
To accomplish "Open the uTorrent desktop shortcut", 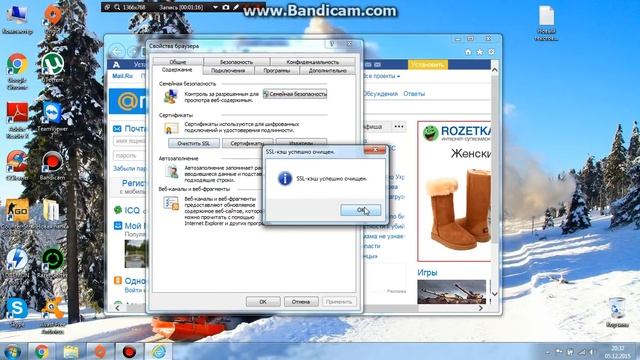I will (x=53, y=67).
